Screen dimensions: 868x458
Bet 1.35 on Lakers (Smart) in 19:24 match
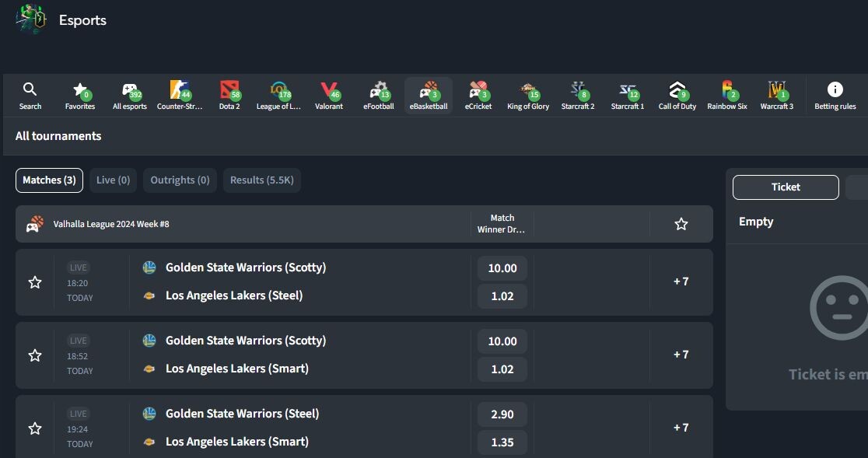pyautogui.click(x=502, y=442)
